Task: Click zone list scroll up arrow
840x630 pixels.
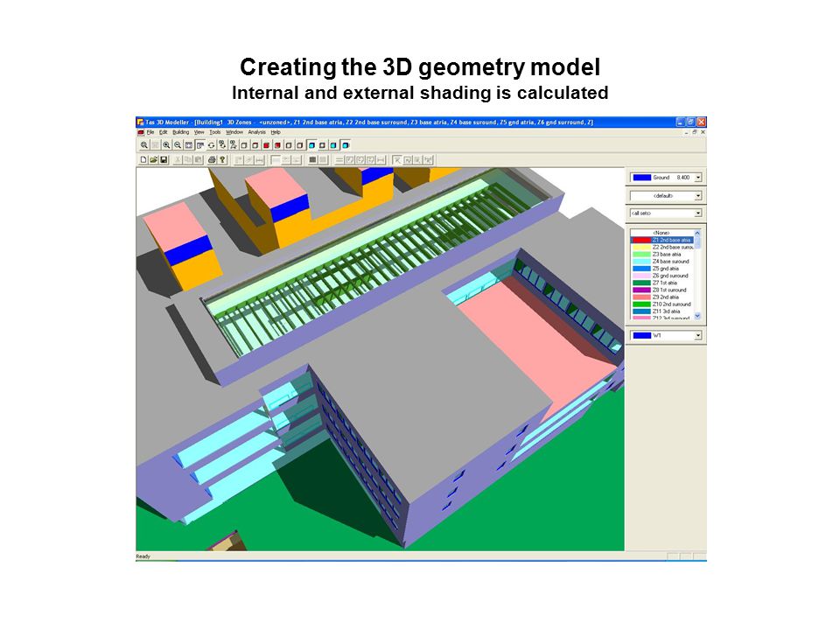Action: [697, 233]
